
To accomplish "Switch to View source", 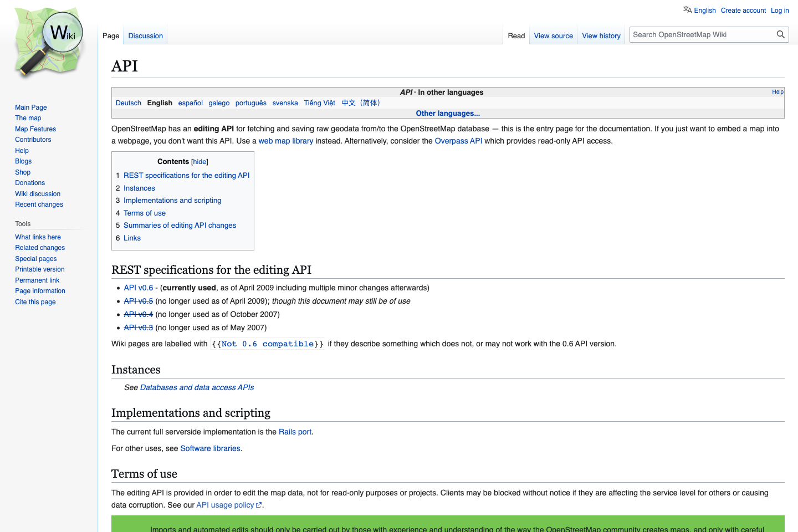I will click(553, 35).
